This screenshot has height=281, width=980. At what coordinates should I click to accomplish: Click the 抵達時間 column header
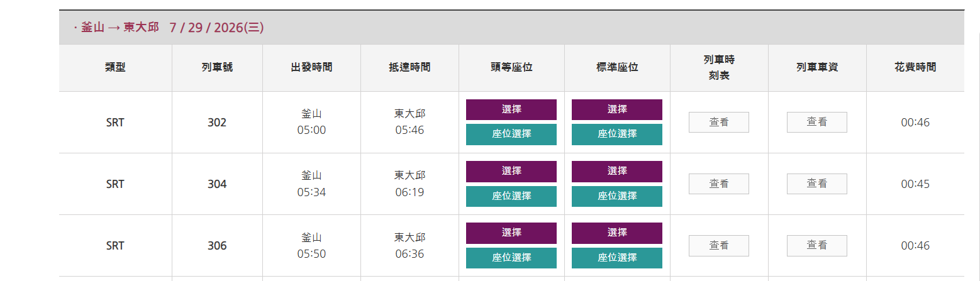(x=409, y=67)
